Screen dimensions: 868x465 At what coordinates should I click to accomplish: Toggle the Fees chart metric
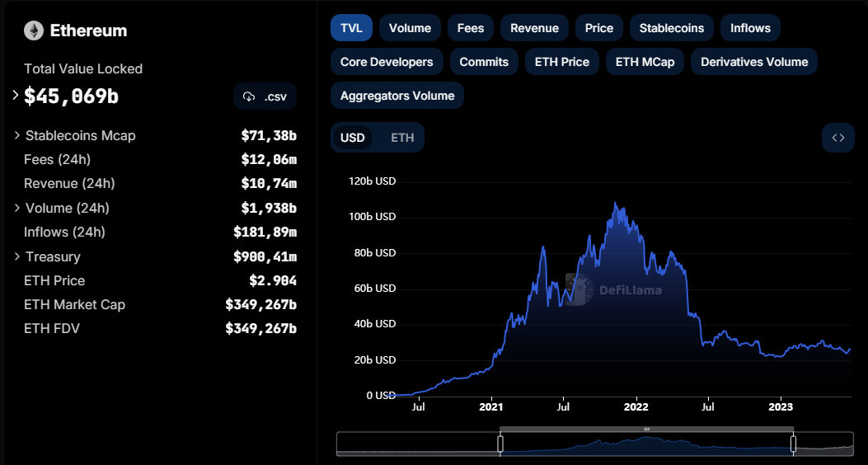pos(471,28)
